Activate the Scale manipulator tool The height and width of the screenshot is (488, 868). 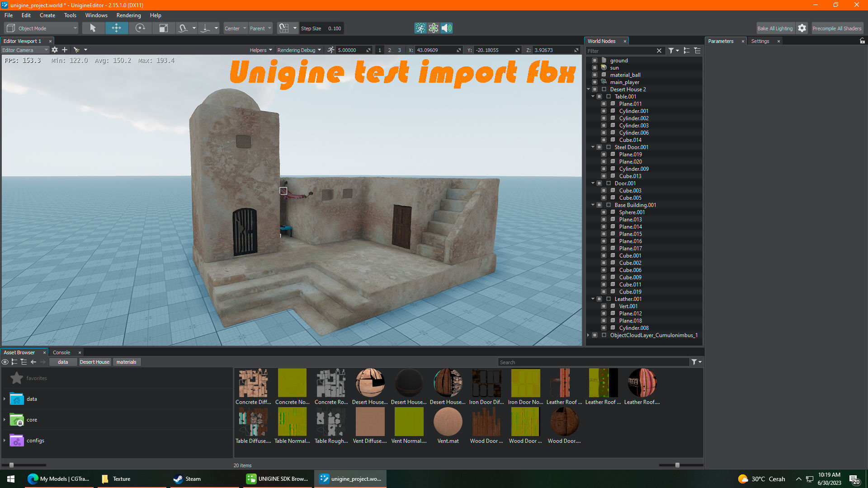[163, 28]
